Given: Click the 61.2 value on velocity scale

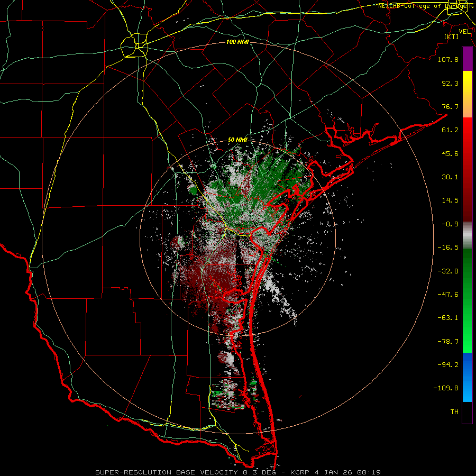Looking at the screenshot, I should pyautogui.click(x=450, y=130).
